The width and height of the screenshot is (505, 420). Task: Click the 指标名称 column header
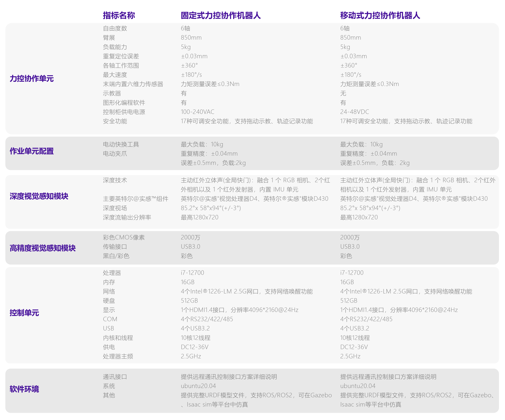(119, 15)
